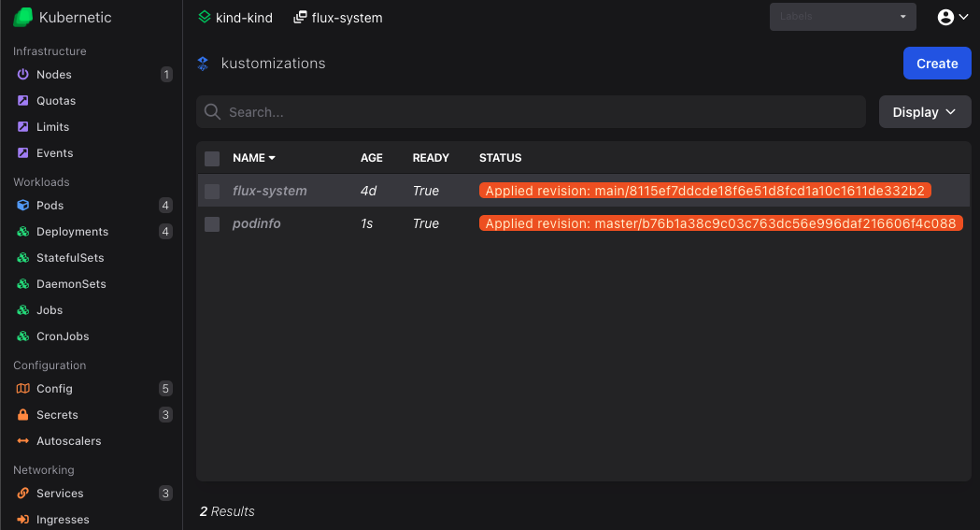Open Config in Configuration section
The height and width of the screenshot is (530, 980).
(x=54, y=389)
